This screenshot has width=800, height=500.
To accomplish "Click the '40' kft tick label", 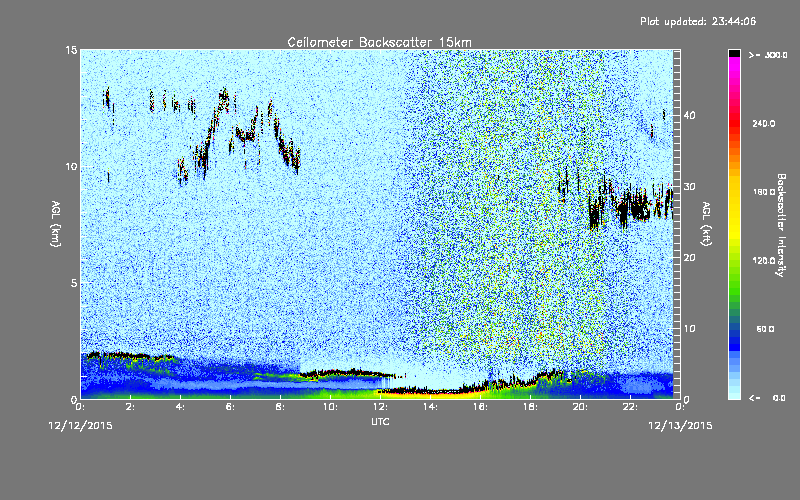I will point(689,115).
